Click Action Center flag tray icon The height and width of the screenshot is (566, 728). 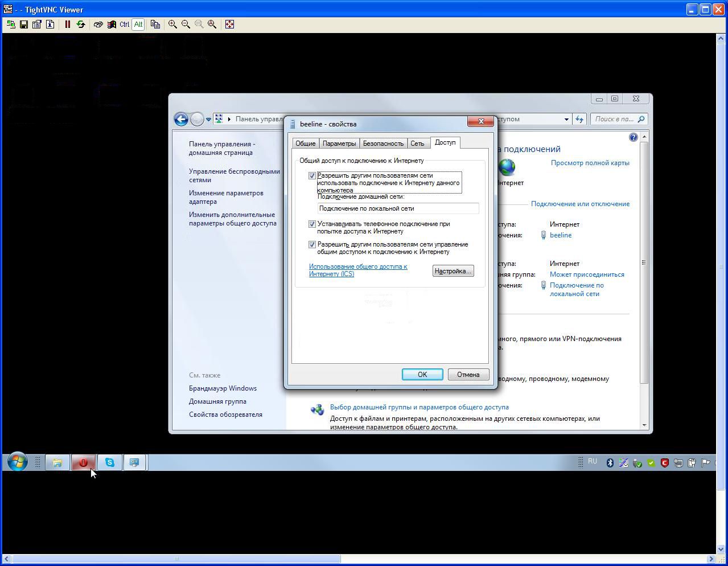click(x=705, y=462)
